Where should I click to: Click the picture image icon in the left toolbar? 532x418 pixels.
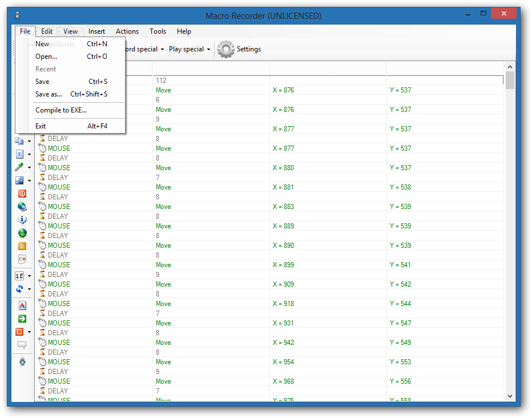(19, 180)
